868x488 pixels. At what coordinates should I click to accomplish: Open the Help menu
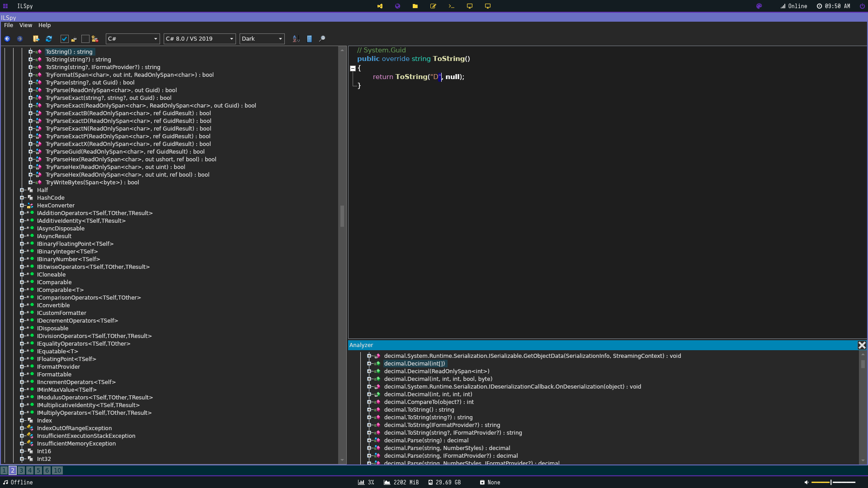point(44,25)
